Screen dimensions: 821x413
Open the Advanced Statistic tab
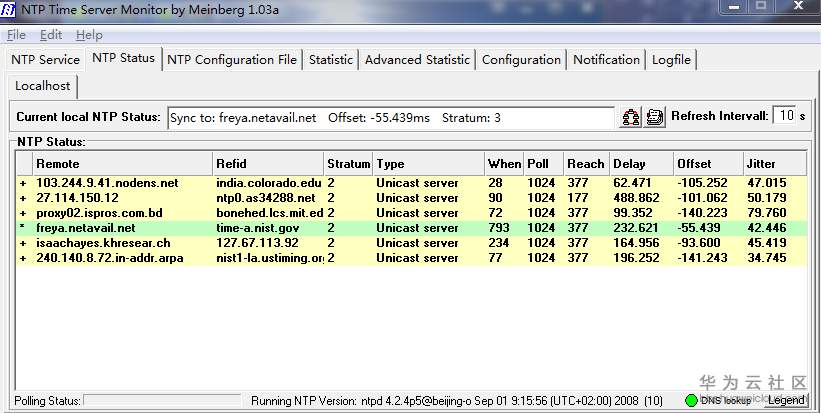coord(417,60)
